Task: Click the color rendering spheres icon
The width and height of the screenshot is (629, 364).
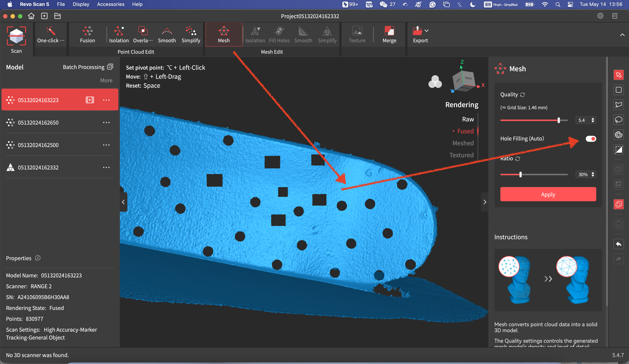Action: click(x=435, y=82)
